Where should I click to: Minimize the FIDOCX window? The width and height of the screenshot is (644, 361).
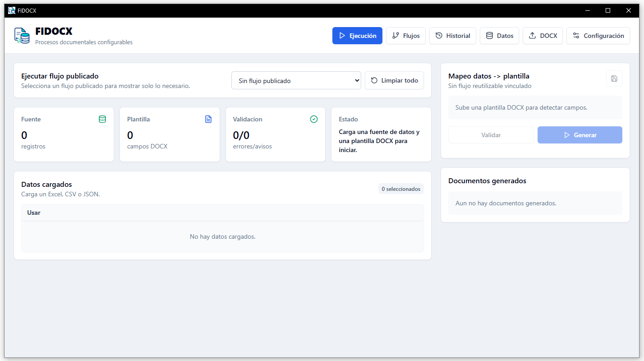pyautogui.click(x=588, y=10)
